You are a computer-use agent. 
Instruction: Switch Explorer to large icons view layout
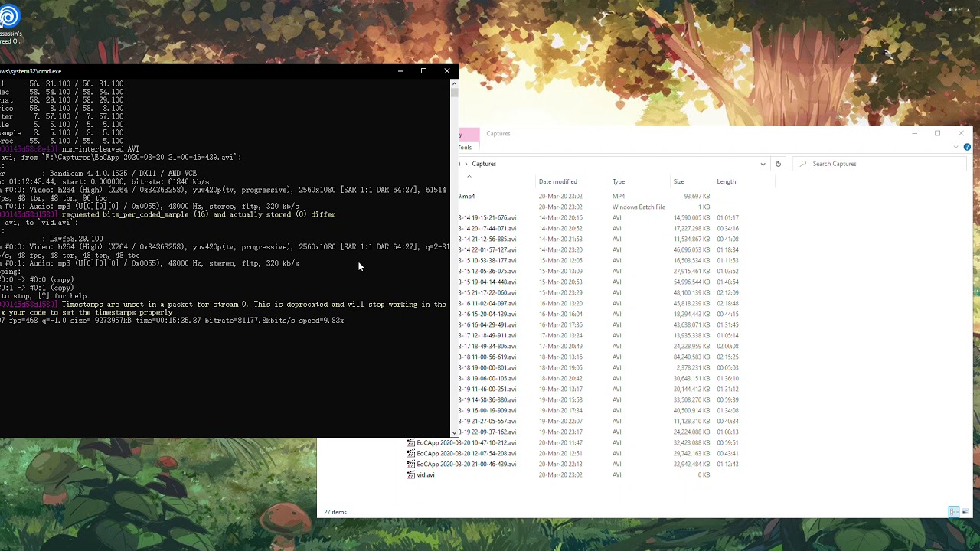(x=965, y=512)
